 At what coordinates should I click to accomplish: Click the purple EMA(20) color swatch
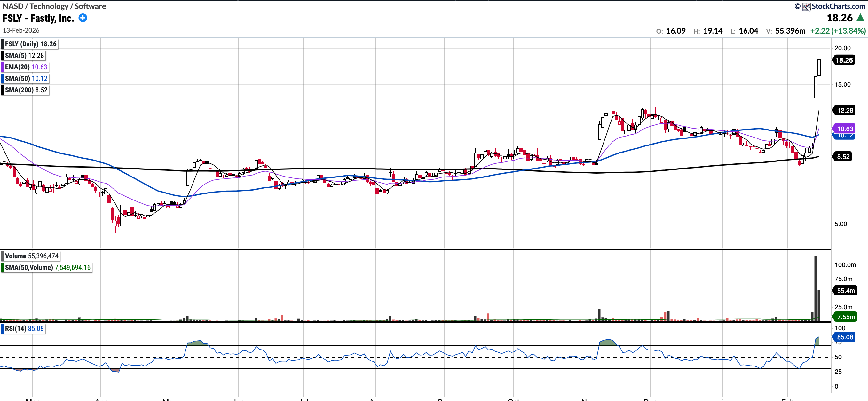tap(2, 67)
